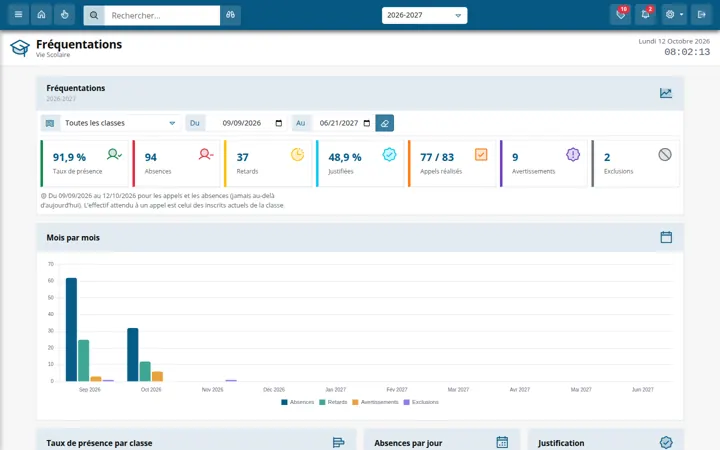Click the Oct 2026 absences bar
The width and height of the screenshot is (720, 450).
(x=133, y=354)
